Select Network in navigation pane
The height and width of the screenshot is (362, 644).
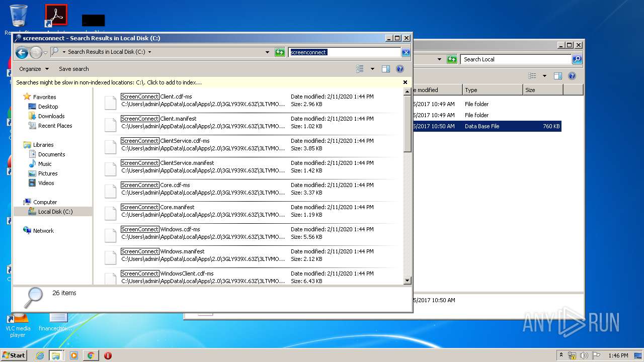coord(43,231)
